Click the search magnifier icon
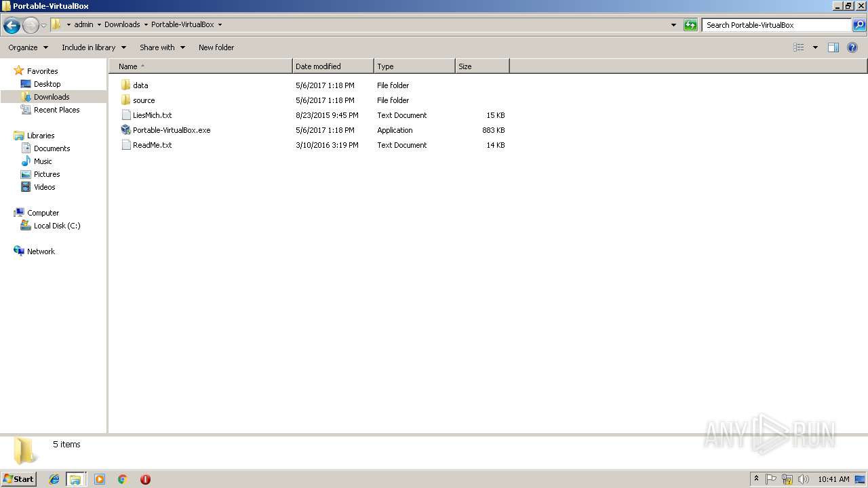Viewport: 868px width, 488px height. pyautogui.click(x=859, y=25)
